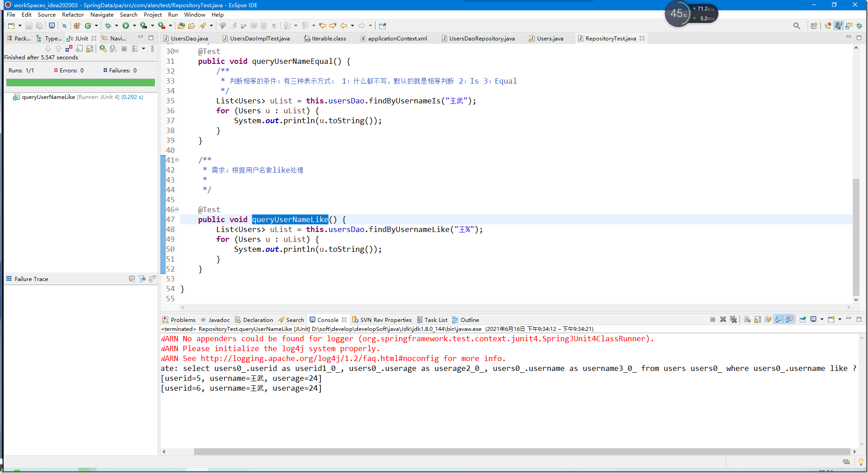The image size is (868, 473).
Task: Click the JUnit view menu three-dot icon
Action: (152, 49)
